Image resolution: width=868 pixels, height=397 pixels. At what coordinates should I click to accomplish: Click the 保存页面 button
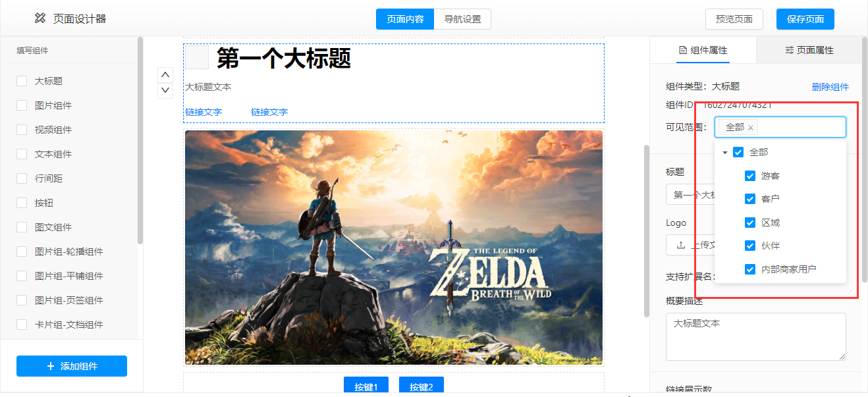805,19
